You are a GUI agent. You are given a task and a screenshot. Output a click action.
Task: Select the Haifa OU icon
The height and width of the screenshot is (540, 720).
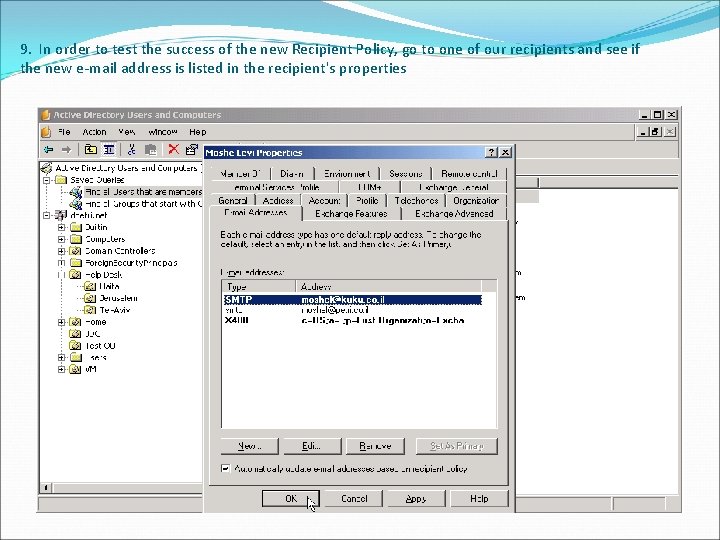coord(90,287)
